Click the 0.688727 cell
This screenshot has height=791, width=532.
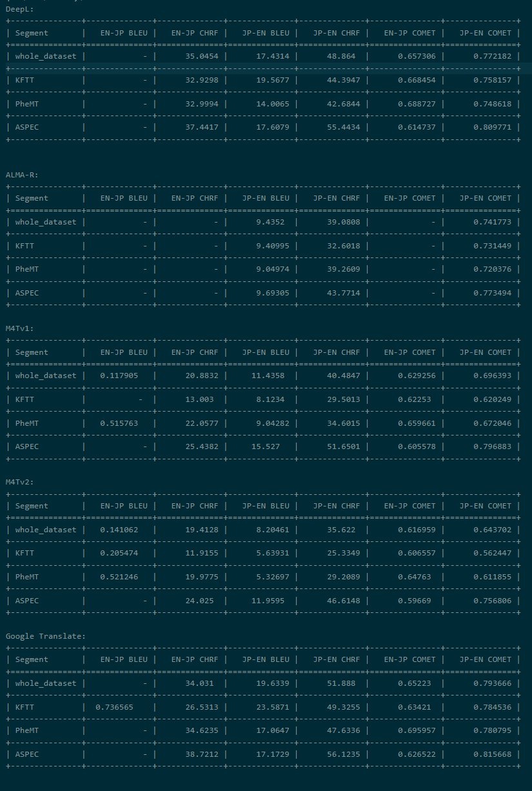pos(417,104)
